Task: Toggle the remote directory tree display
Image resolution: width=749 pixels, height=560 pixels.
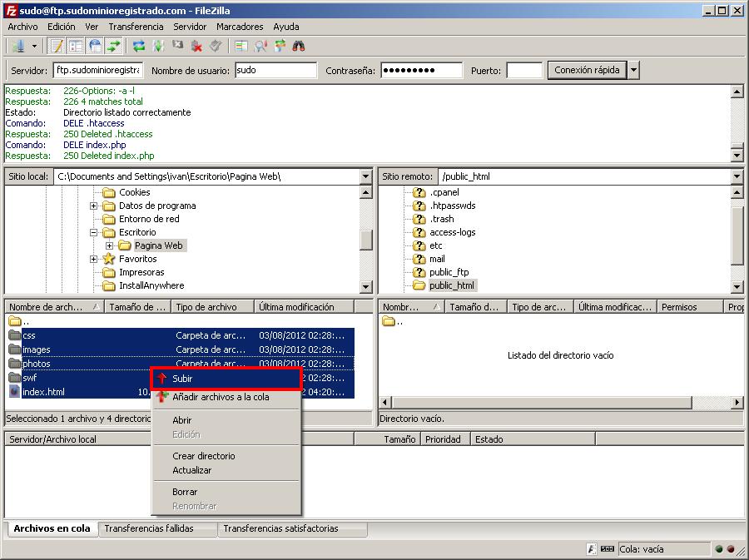Action: click(x=95, y=46)
